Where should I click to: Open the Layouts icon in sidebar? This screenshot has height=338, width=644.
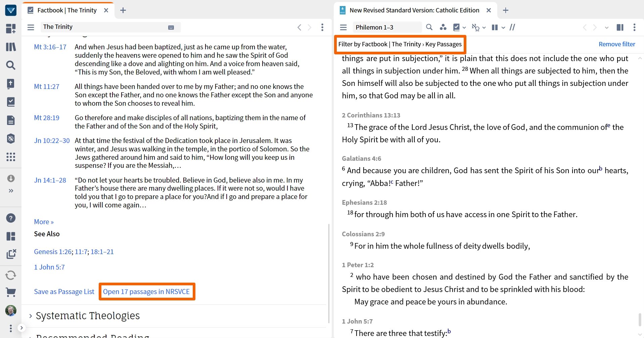pos(11,236)
